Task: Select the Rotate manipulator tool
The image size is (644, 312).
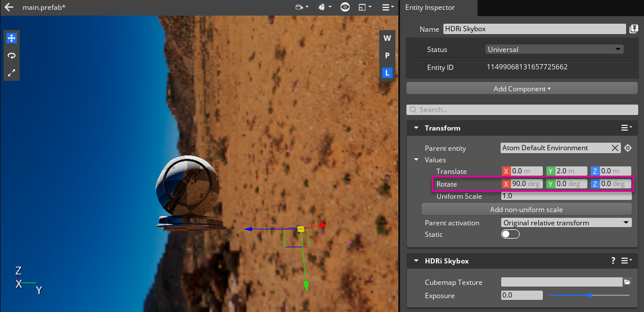Action: point(12,55)
